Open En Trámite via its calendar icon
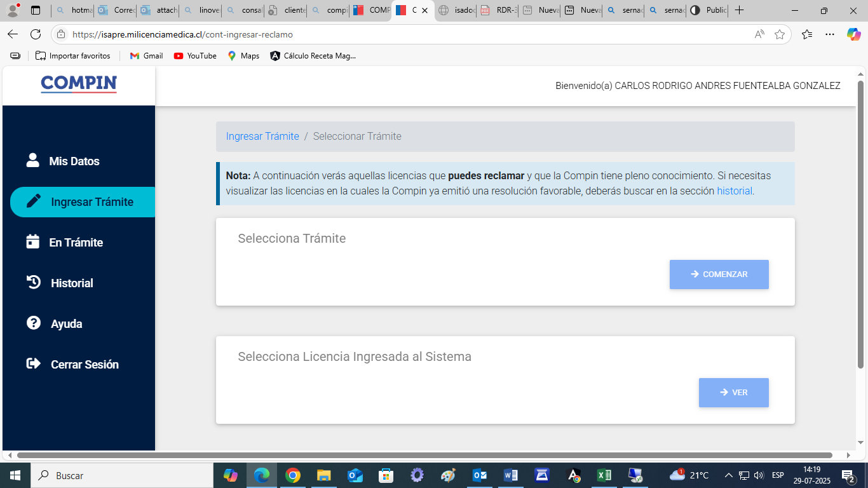 32,242
